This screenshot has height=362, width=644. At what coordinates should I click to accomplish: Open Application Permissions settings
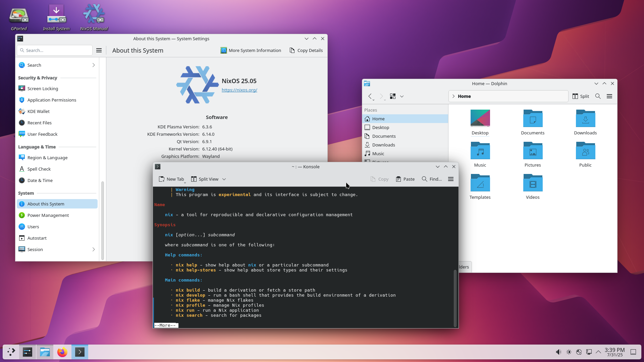[x=57, y=100]
